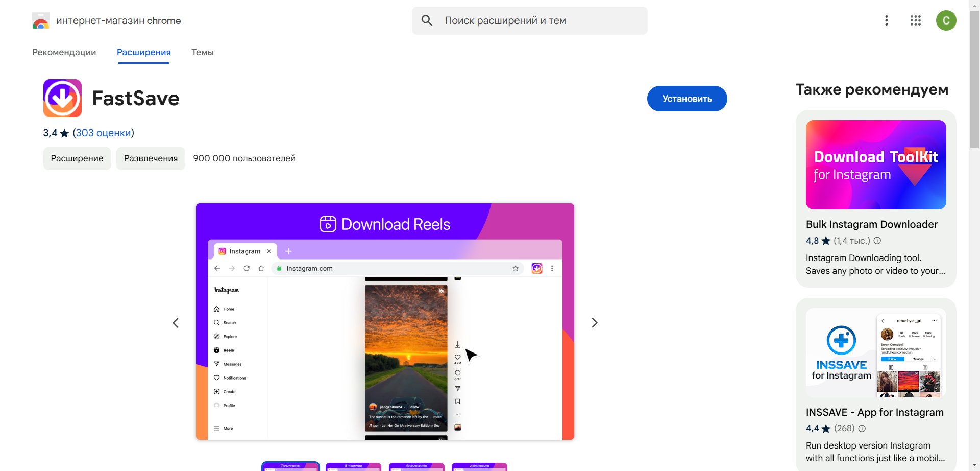Viewport: 980px width, 471px height.
Task: Click the Chrome Web Store logo icon
Action: coord(41,20)
